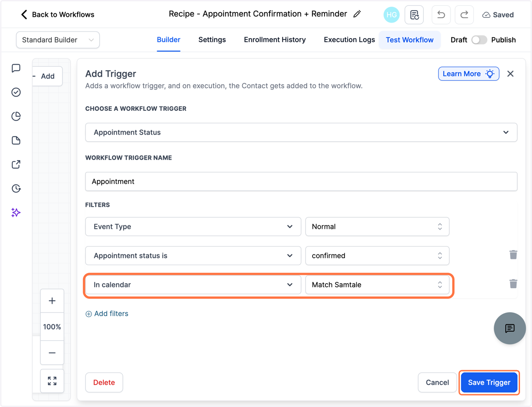Open the Event Type filter dropdown

pyautogui.click(x=193, y=227)
